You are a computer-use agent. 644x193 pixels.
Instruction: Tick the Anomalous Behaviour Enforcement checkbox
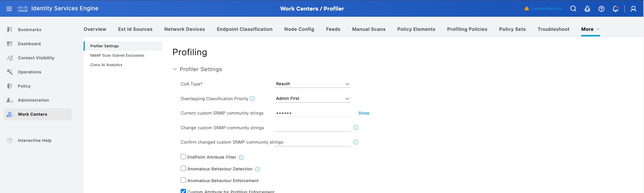point(183,180)
